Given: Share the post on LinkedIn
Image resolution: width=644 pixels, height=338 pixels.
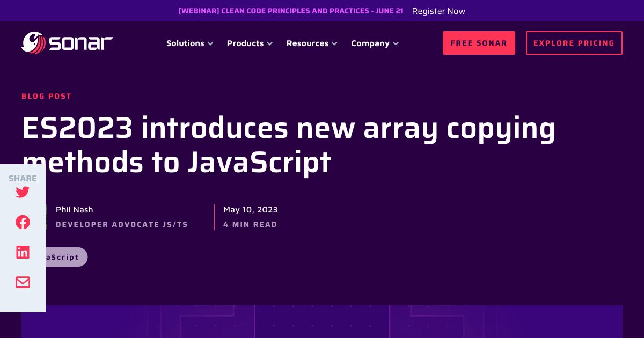Looking at the screenshot, I should click(x=23, y=252).
